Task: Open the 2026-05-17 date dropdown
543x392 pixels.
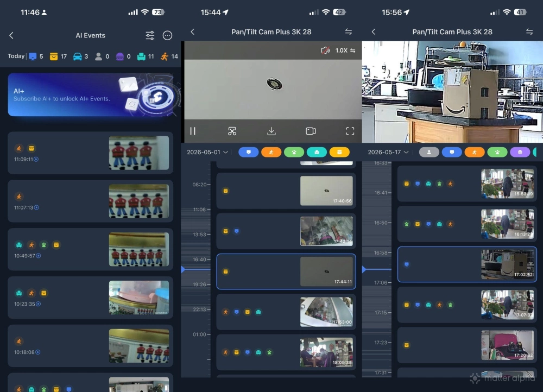Action: [x=388, y=152]
